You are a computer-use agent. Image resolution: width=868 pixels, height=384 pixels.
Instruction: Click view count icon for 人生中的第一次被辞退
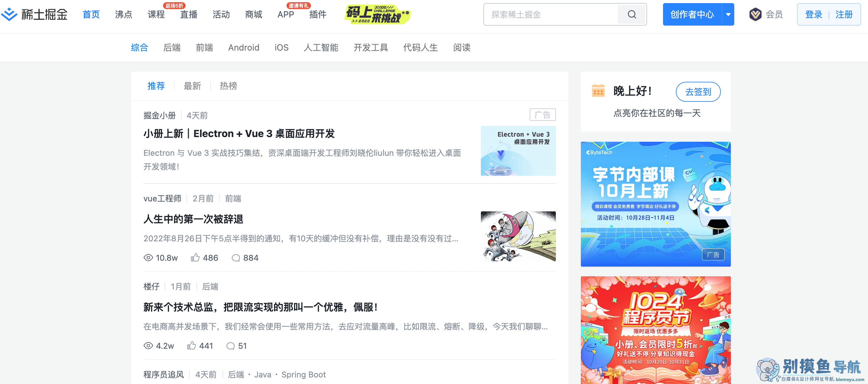pyautogui.click(x=148, y=258)
